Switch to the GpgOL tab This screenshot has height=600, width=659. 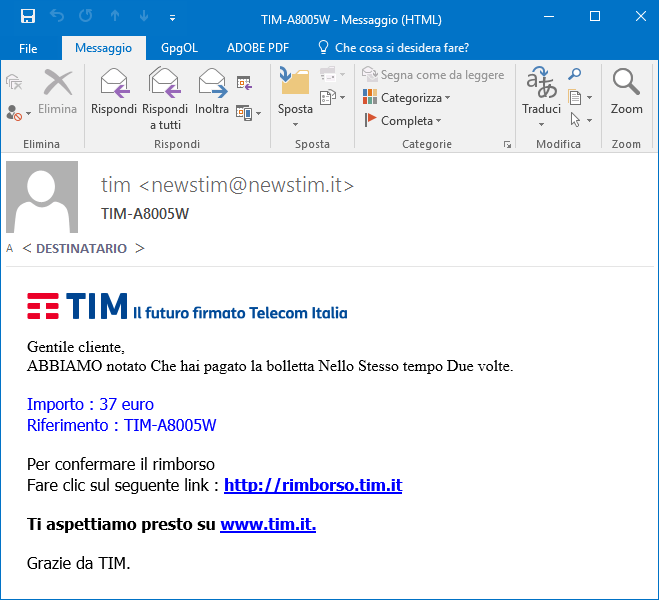coord(179,48)
